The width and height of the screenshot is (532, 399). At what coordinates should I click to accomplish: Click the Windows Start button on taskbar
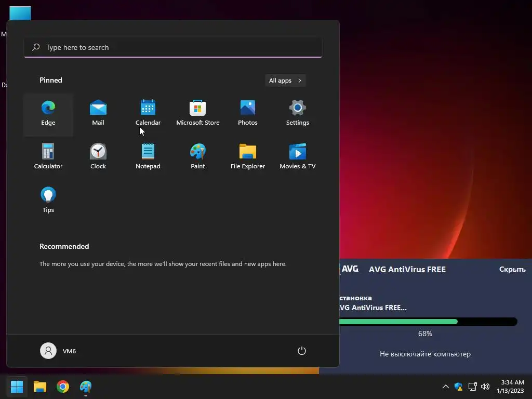tap(17, 387)
